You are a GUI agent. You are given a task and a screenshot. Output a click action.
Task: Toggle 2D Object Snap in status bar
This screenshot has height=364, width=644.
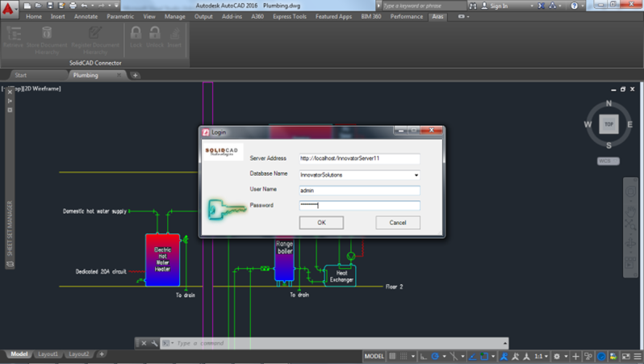(x=484, y=356)
